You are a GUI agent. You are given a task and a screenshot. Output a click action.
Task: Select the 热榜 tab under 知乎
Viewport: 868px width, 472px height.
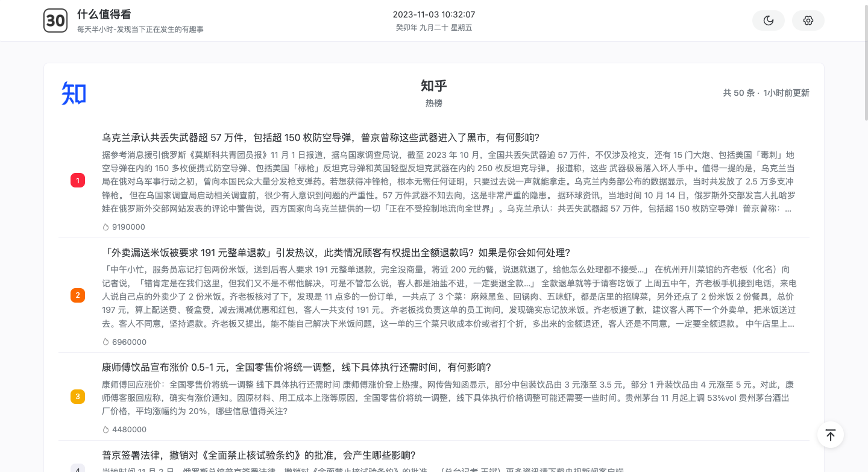click(433, 103)
